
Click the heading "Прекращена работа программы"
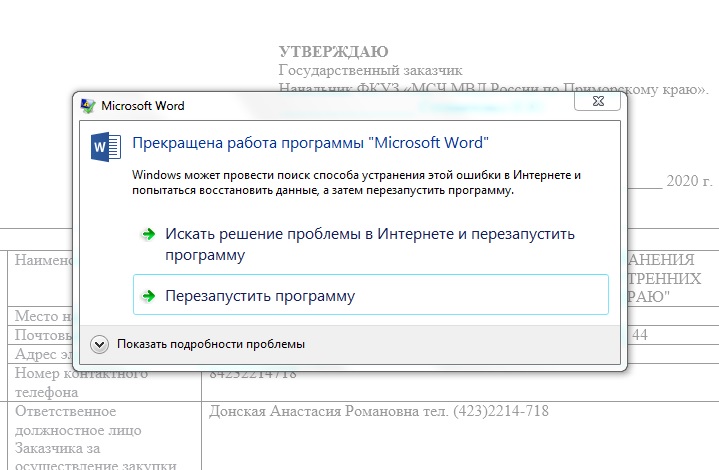(310, 143)
